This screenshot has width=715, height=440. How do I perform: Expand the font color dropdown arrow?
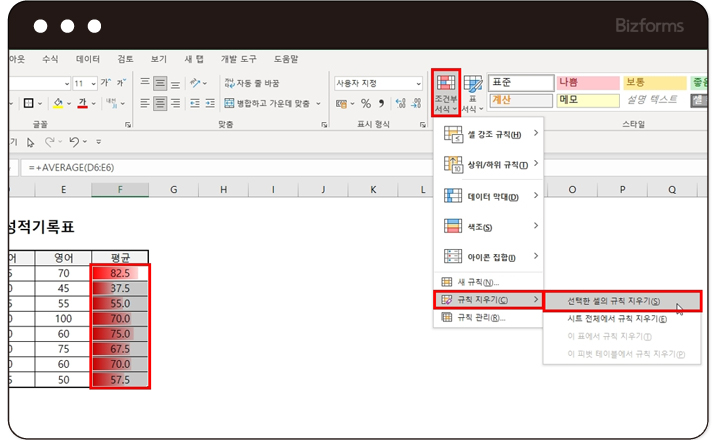(93, 104)
